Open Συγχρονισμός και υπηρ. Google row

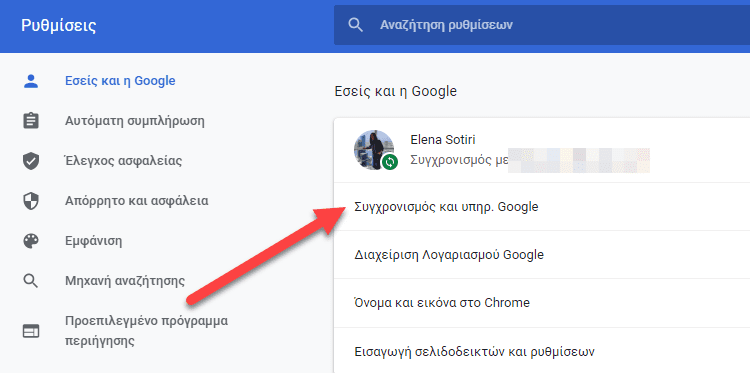click(542, 207)
